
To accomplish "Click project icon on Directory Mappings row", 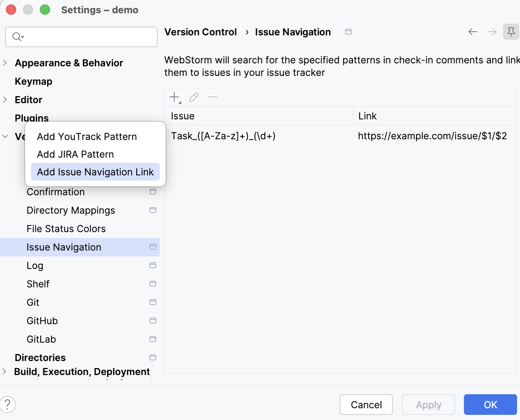I will click(x=153, y=210).
